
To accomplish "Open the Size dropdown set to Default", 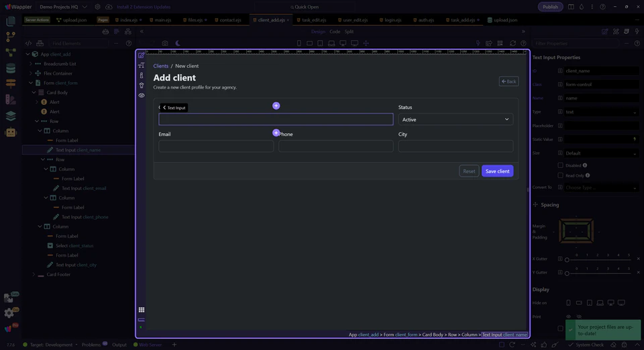I will pos(601,153).
